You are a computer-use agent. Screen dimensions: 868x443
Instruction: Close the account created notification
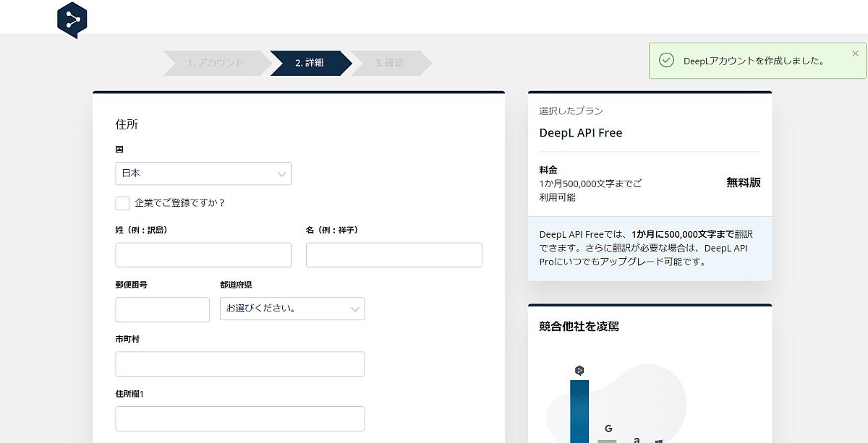[x=855, y=53]
